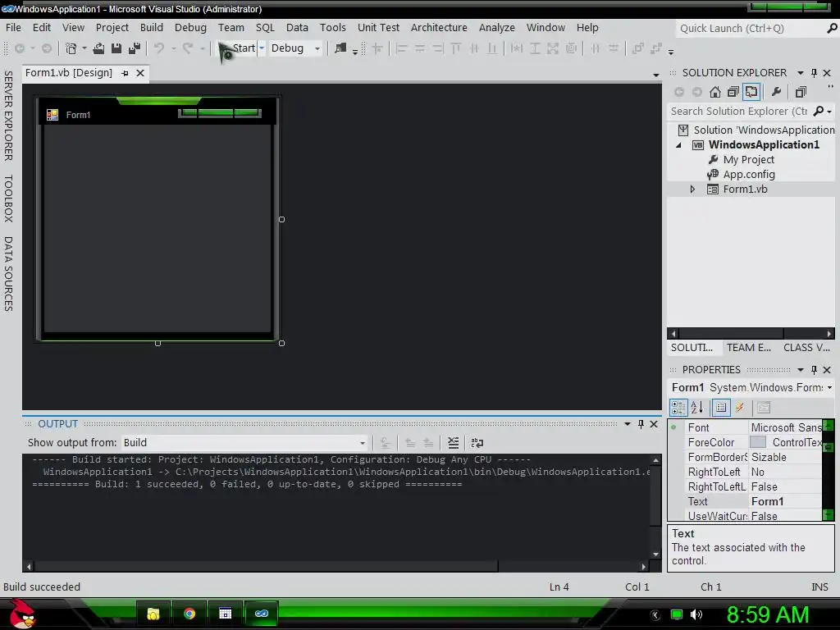
Task: Open Solution Explorer window options dropdown arrow
Action: pyautogui.click(x=801, y=72)
